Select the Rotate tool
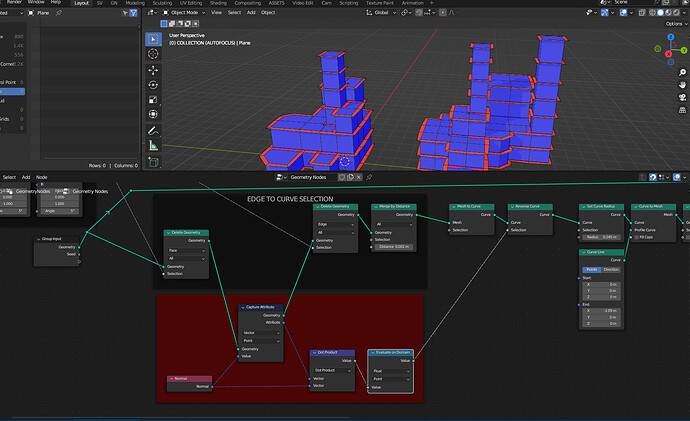690x421 pixels. (x=153, y=85)
